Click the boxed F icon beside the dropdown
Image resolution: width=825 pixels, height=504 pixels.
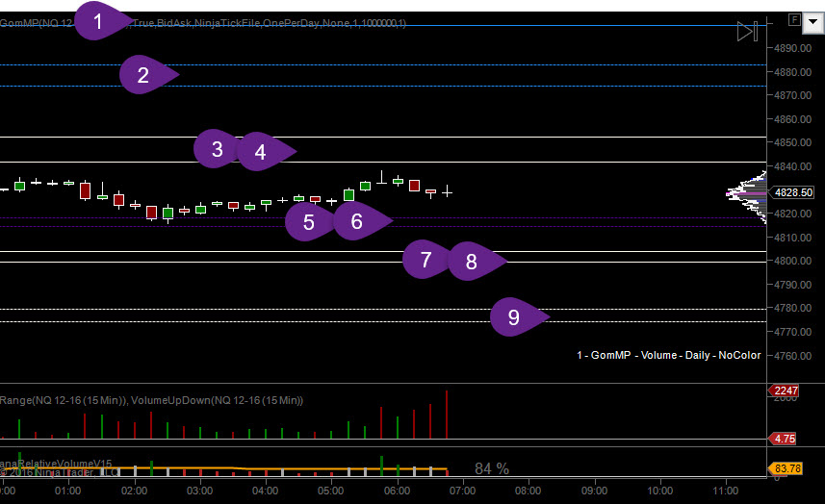point(794,20)
